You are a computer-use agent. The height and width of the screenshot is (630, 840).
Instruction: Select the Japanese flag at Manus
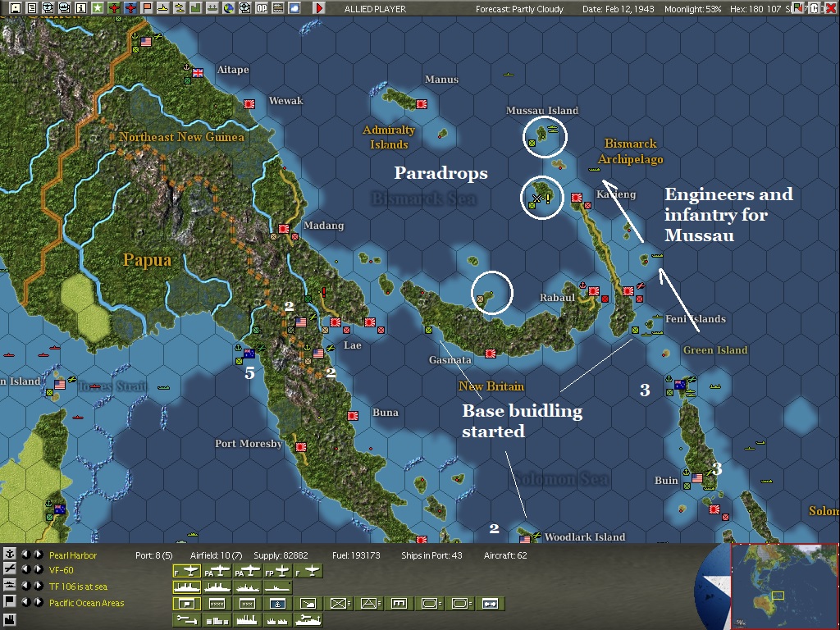(x=422, y=104)
